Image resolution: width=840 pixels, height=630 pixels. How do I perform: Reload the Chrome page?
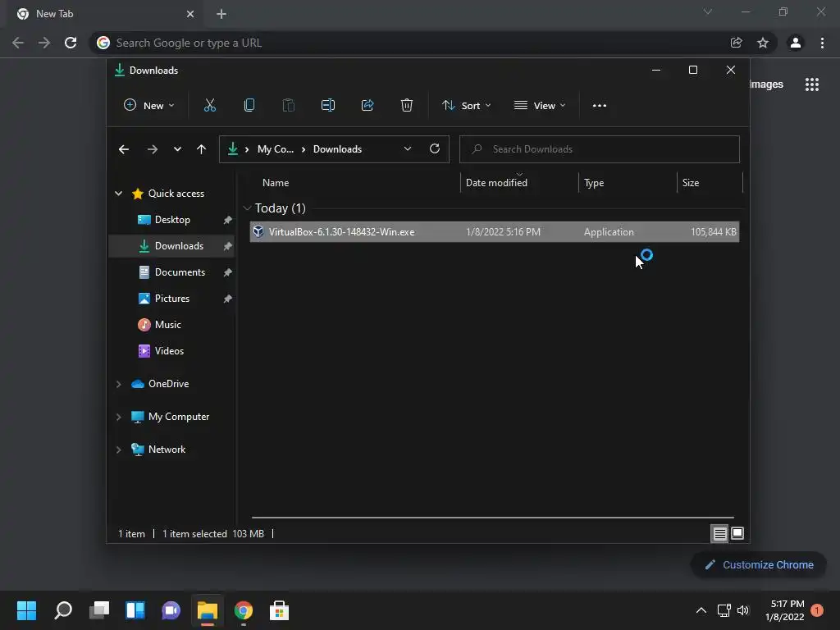point(71,43)
